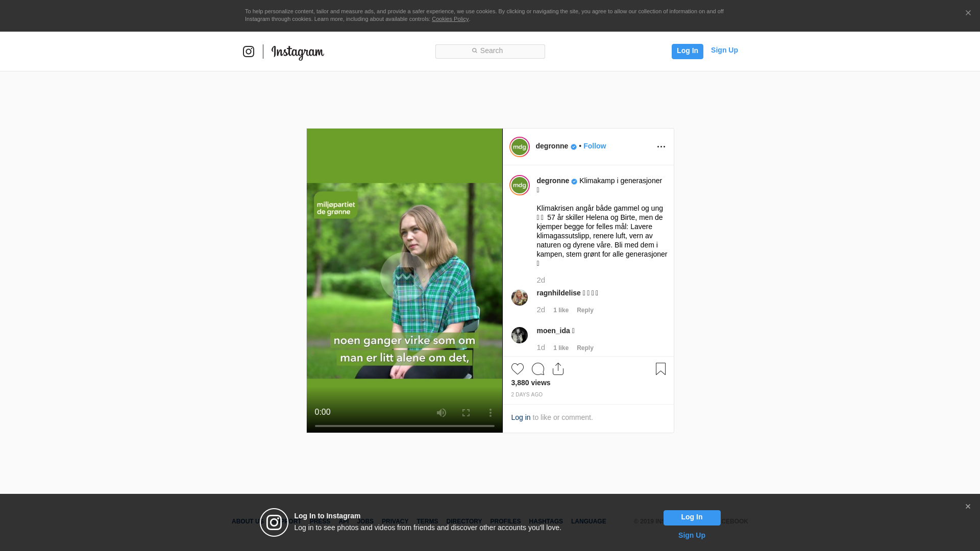
Task: Reply to moen_ida's comment
Action: (585, 348)
